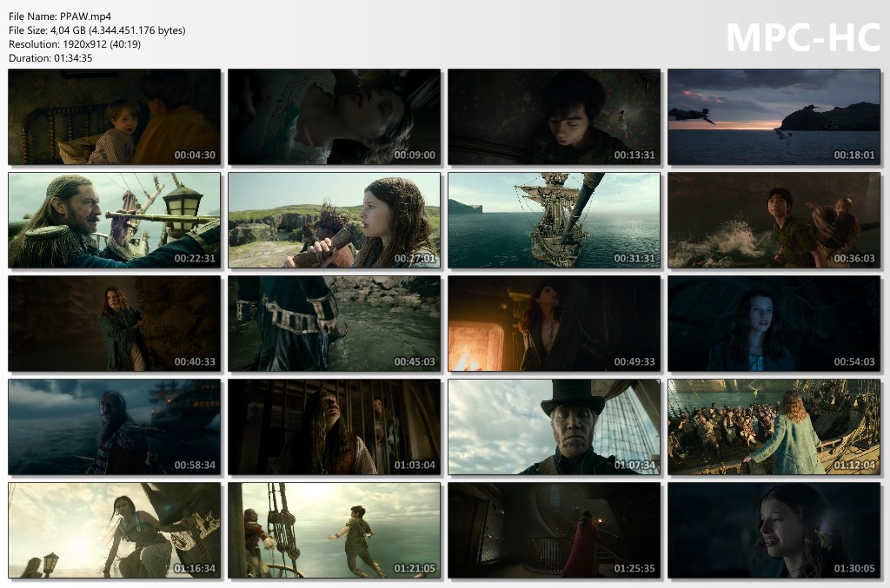890x588 pixels.
Task: Click the 00:13:31 timestamp label
Action: [634, 155]
